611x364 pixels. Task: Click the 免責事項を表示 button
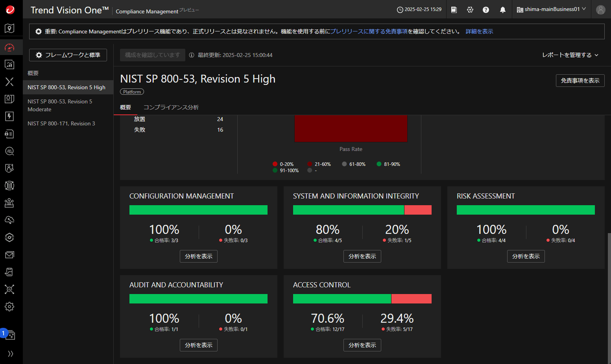point(580,81)
